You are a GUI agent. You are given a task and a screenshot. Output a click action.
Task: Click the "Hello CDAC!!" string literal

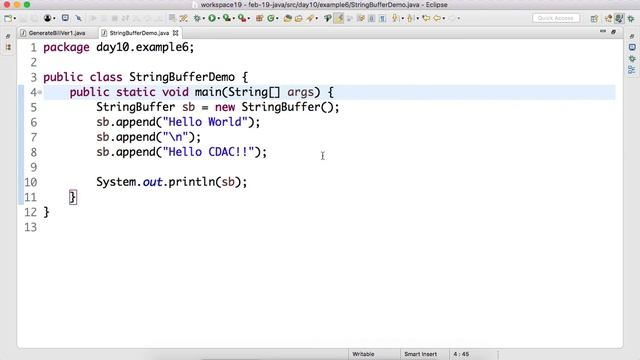[x=208, y=152]
